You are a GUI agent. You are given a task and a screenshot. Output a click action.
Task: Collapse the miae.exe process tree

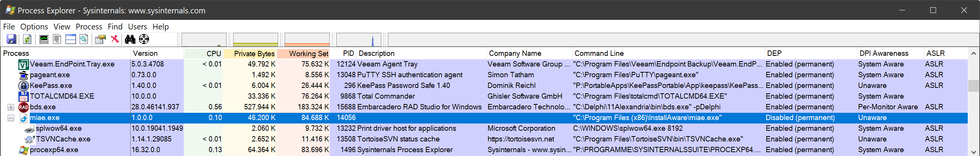11,118
